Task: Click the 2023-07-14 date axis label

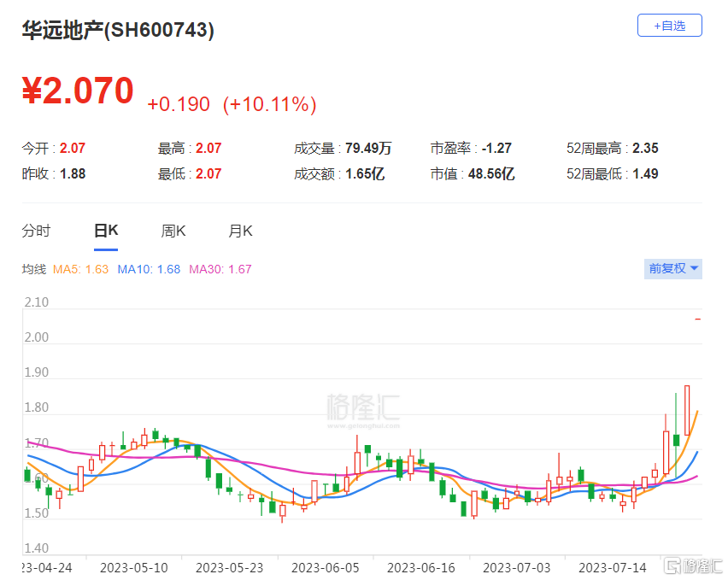Action: coord(613,567)
